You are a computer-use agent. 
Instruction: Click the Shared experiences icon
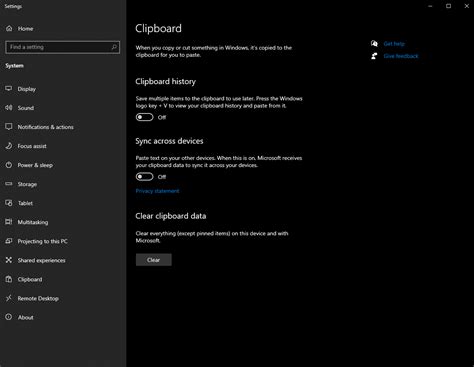9,260
